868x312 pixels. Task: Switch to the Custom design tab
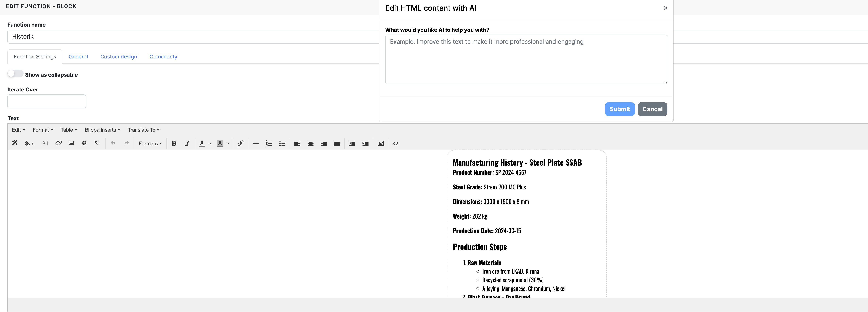119,57
